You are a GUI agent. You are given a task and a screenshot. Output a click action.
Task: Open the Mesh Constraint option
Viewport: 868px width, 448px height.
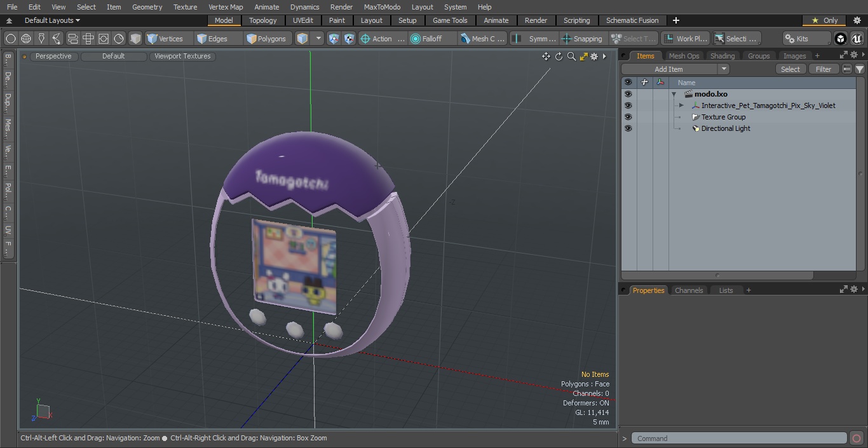483,39
